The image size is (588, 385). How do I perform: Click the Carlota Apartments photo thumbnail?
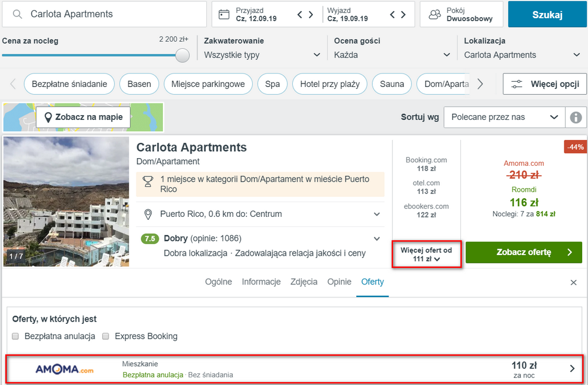point(66,201)
